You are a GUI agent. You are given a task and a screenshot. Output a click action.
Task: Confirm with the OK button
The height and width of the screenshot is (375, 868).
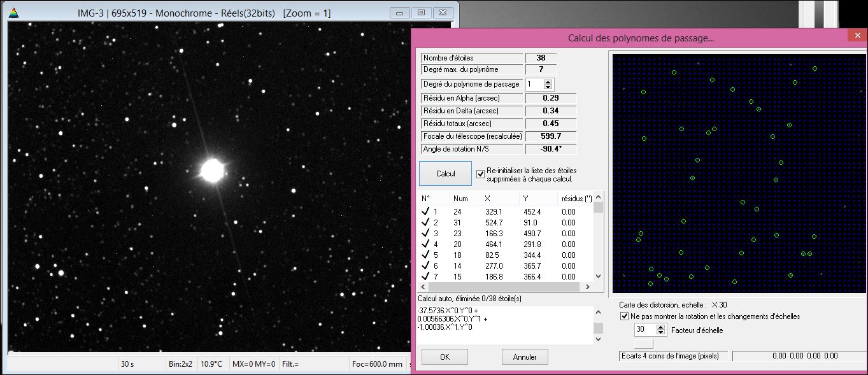pos(445,357)
